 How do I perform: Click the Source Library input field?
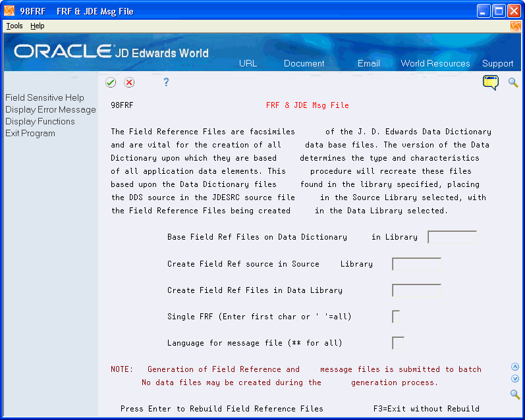click(x=416, y=264)
